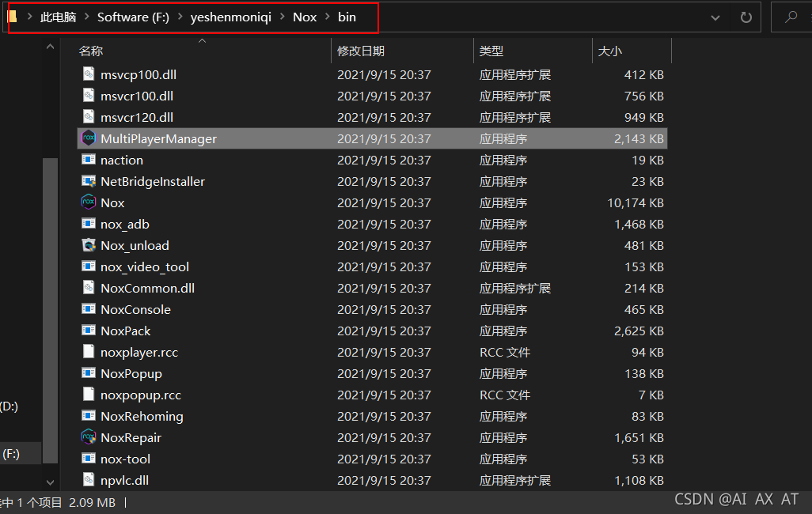Click the search magnifier icon
The width and height of the screenshot is (812, 514).
click(x=791, y=17)
